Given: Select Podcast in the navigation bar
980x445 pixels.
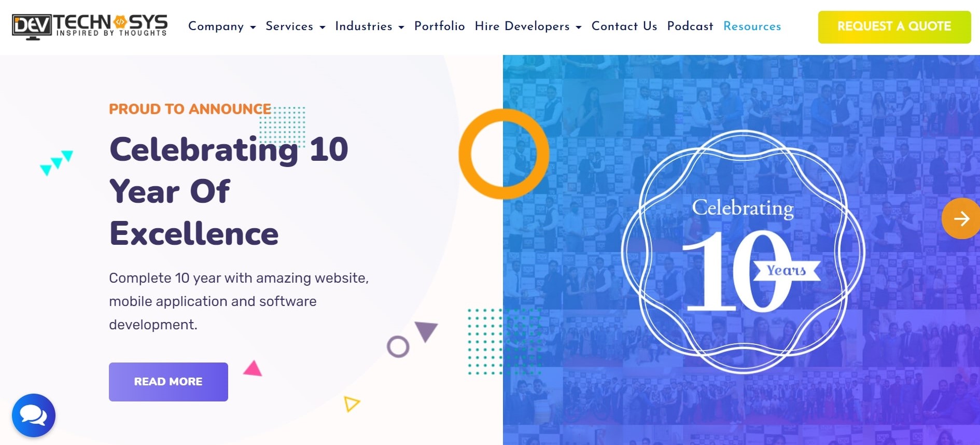Looking at the screenshot, I should (690, 26).
